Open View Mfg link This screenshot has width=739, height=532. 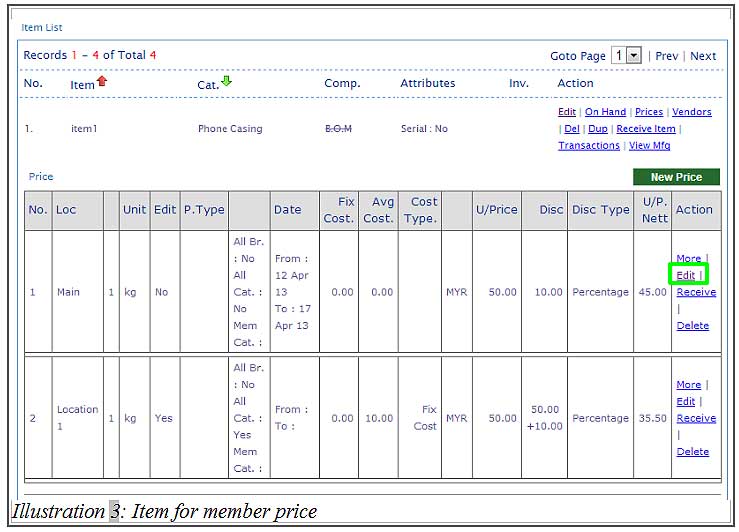(649, 146)
